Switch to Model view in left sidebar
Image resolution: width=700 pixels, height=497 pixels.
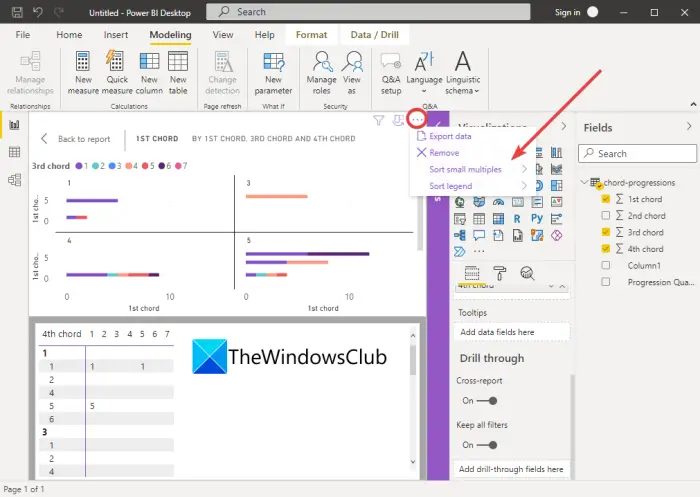tap(14, 180)
